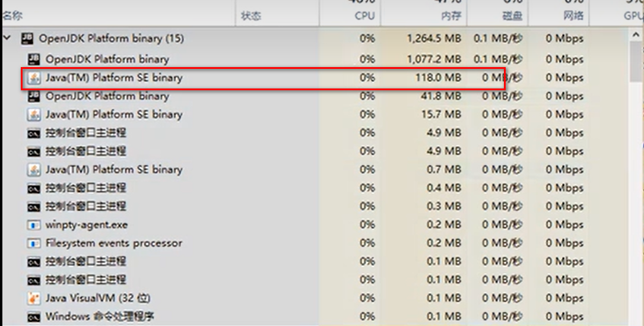Click the 0.7 MB memory value
The width and height of the screenshot is (644, 326).
pos(444,169)
